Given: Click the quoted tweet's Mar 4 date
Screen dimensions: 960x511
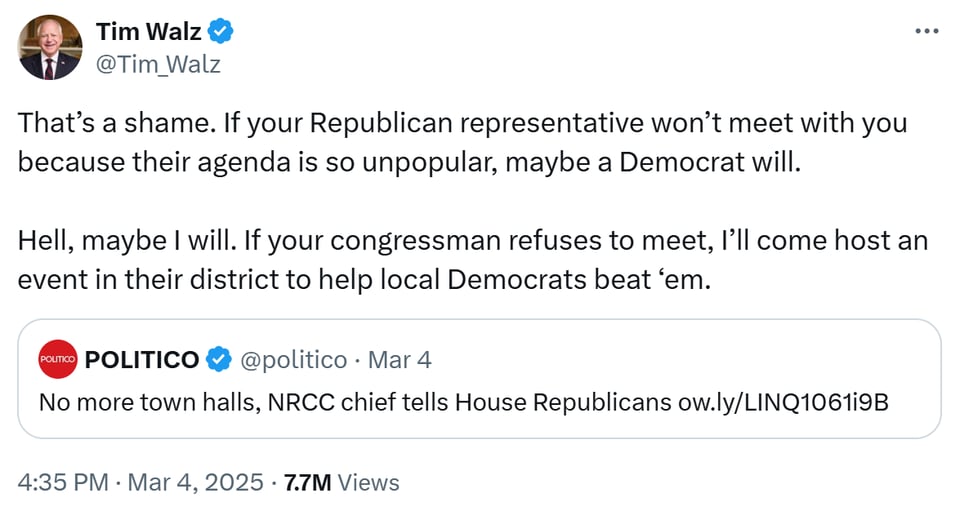Looking at the screenshot, I should pyautogui.click(x=400, y=360).
